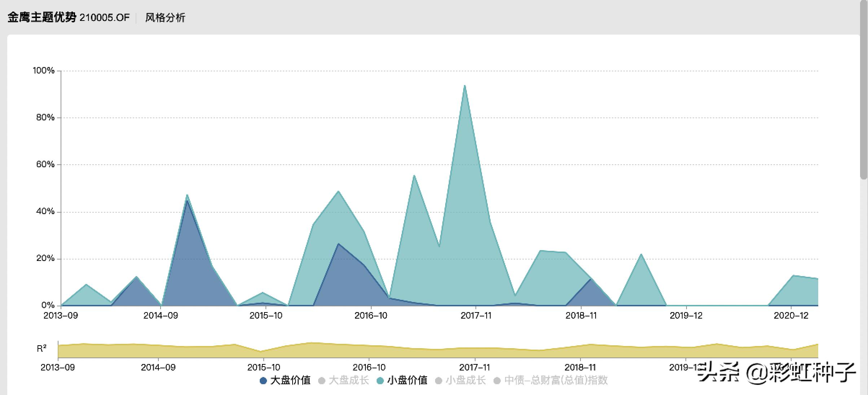Viewport: 868px width, 395px height.
Task: Enable 中债-总财富(总值)指数 legend series
Action: pos(556,380)
